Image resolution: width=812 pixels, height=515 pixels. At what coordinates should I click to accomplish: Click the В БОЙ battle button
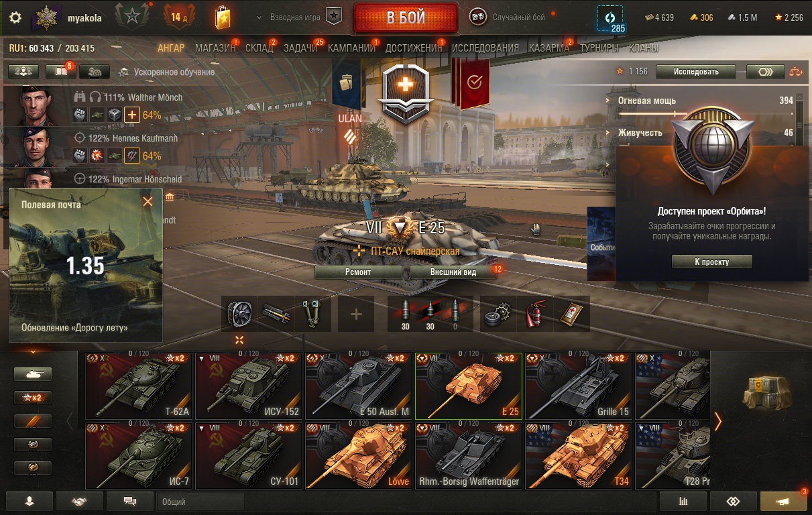(x=406, y=18)
